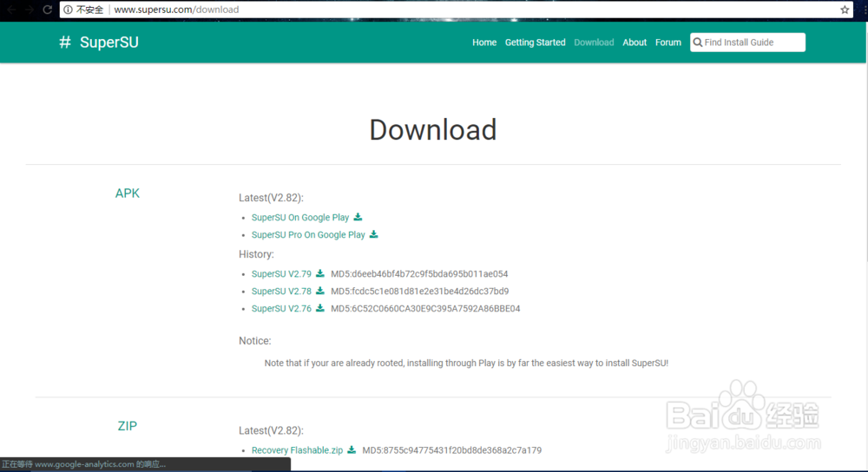Click the magnifier icon in the search box

[x=698, y=42]
